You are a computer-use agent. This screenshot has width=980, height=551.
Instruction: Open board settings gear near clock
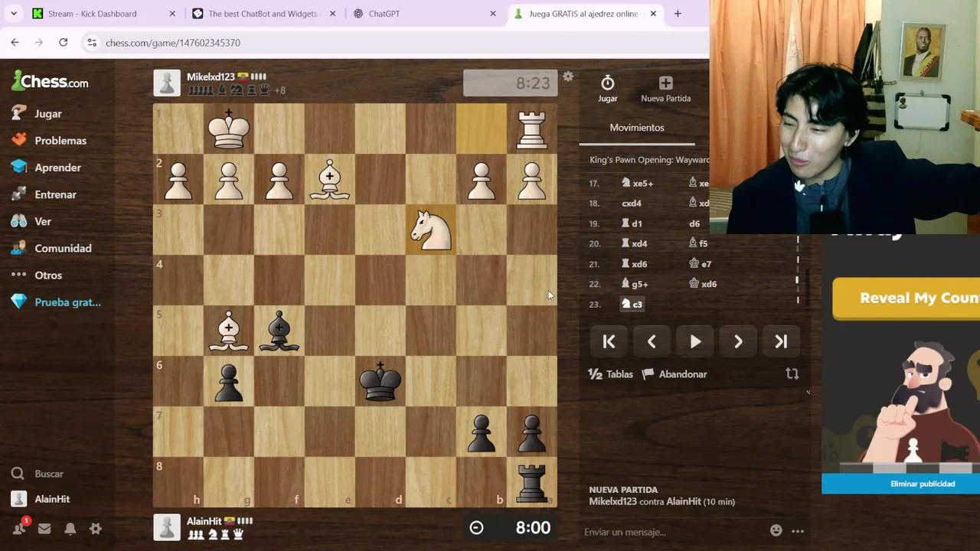coord(568,77)
